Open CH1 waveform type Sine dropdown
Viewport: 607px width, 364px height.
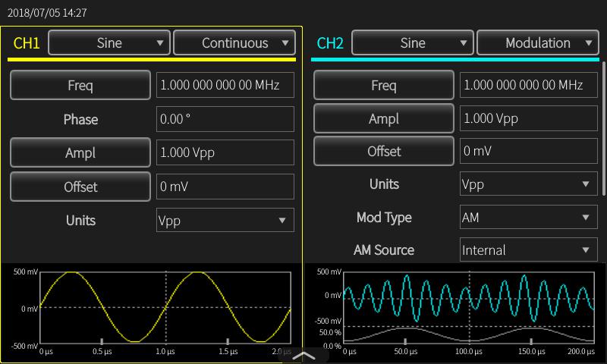click(x=109, y=42)
